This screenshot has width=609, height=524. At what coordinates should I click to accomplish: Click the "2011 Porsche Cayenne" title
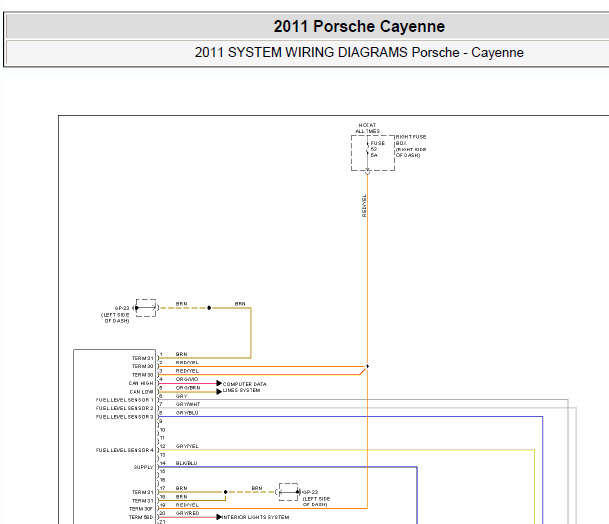point(359,27)
